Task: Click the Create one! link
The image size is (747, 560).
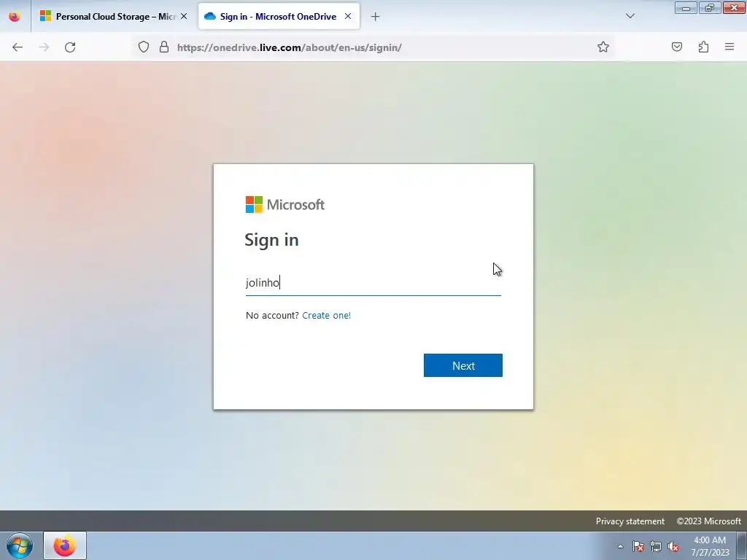Action: pos(326,315)
